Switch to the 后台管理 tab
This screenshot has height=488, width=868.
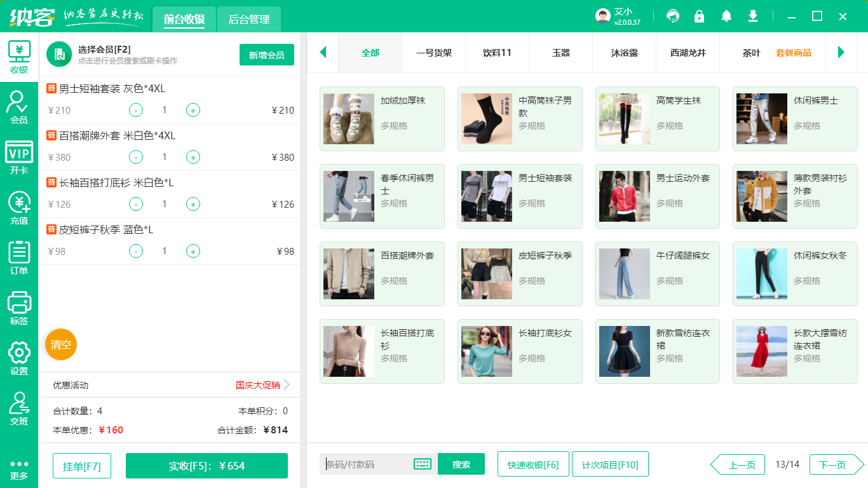point(249,19)
